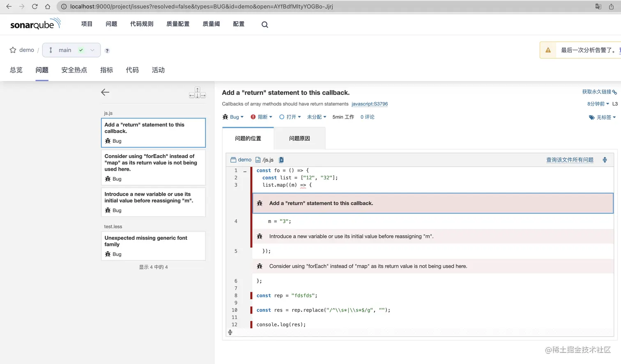The width and height of the screenshot is (621, 364).
Task: Click the demo project name in the header
Action: coord(27,50)
